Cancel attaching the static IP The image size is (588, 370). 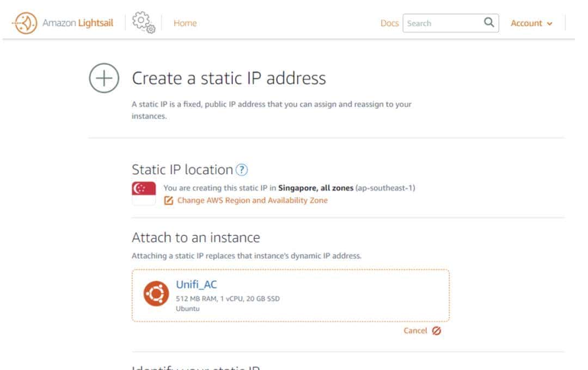(415, 330)
